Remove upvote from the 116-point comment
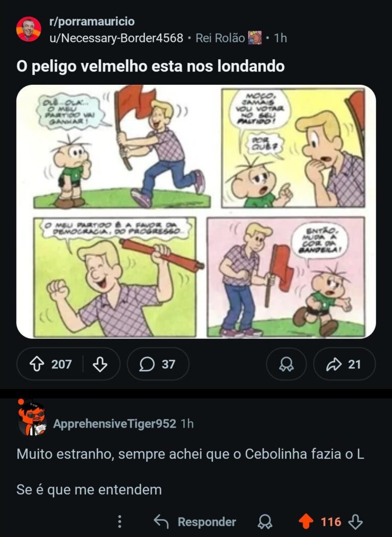392x537 pixels. pyautogui.click(x=306, y=522)
